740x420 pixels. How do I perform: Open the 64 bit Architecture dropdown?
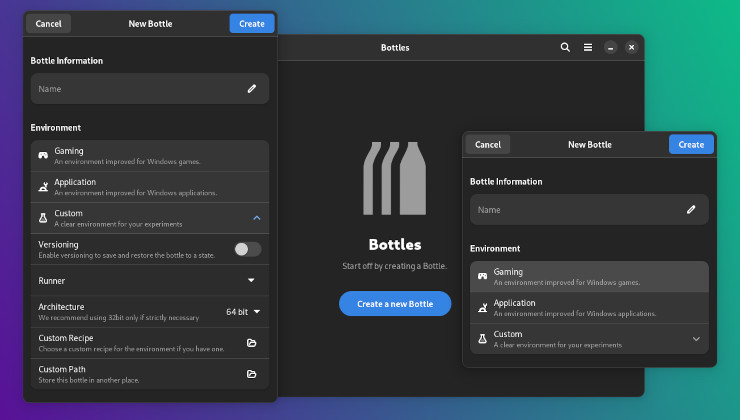point(243,312)
